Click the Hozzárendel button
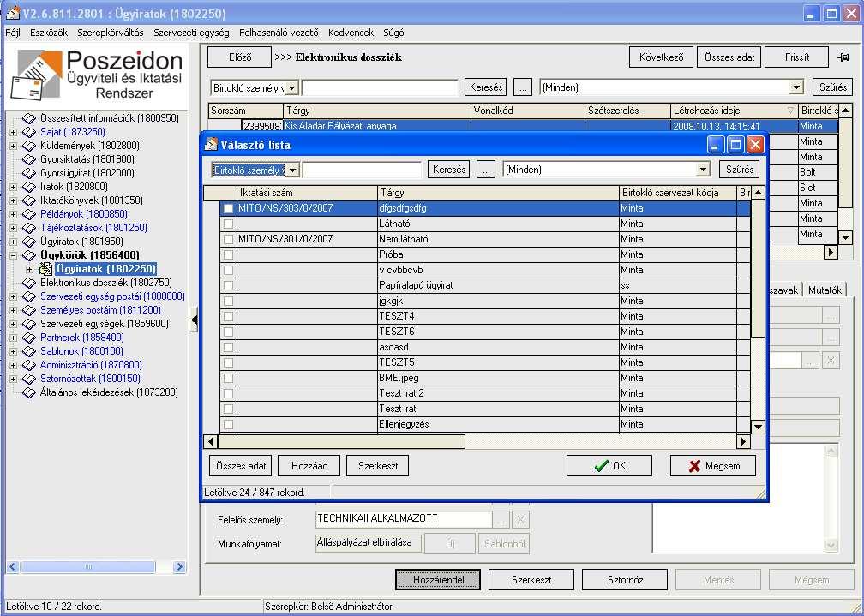 click(x=438, y=580)
